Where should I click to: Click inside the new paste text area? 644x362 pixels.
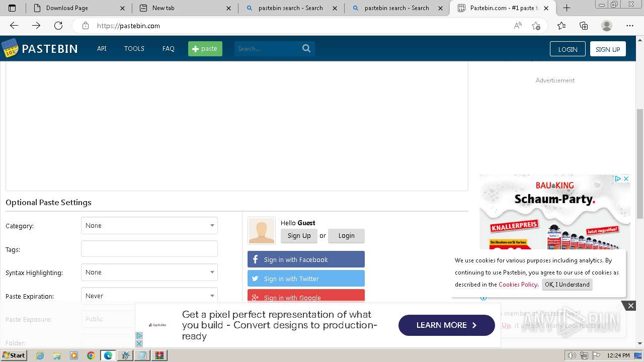(x=237, y=126)
